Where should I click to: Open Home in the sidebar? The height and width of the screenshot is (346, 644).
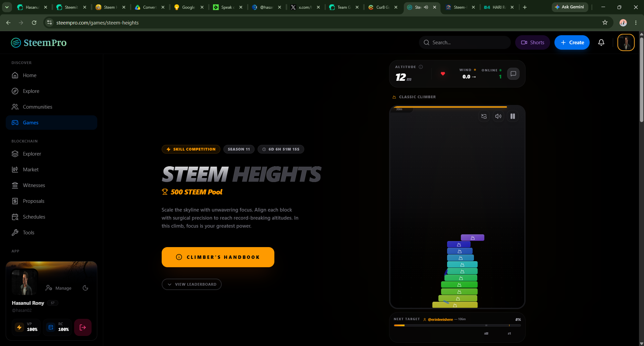(51, 75)
